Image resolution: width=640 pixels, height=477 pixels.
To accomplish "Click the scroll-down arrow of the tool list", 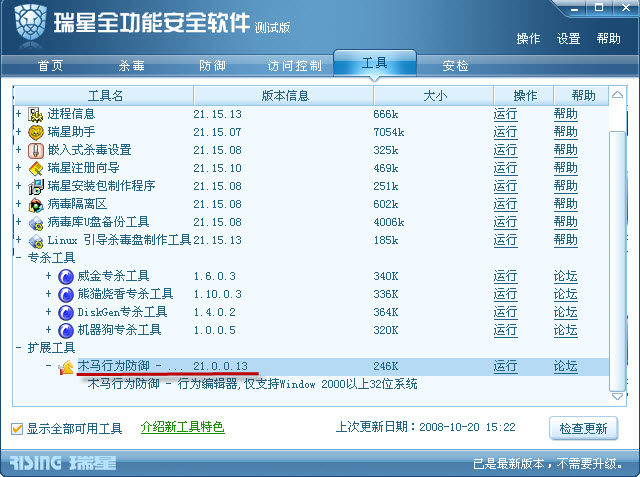I will 618,396.
